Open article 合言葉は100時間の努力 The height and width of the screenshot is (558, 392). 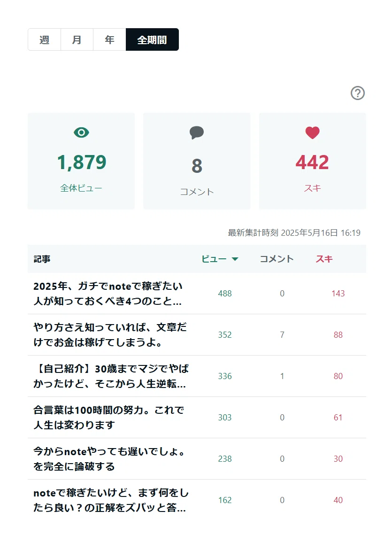point(109,418)
